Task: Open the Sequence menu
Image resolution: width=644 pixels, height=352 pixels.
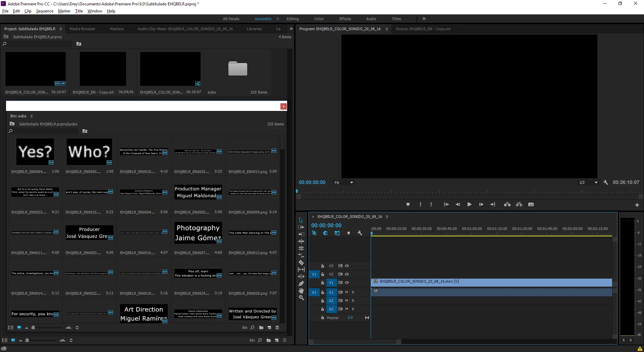Action: pyautogui.click(x=45, y=11)
